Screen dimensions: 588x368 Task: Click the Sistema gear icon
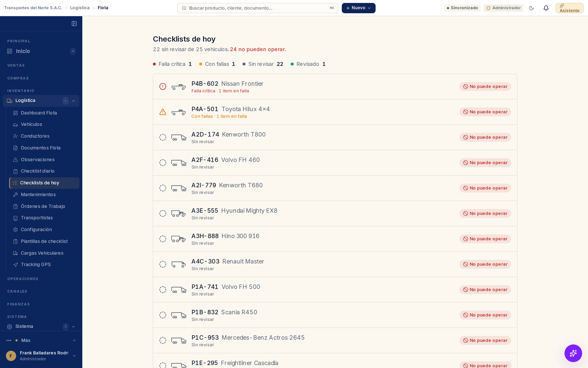tap(10, 327)
